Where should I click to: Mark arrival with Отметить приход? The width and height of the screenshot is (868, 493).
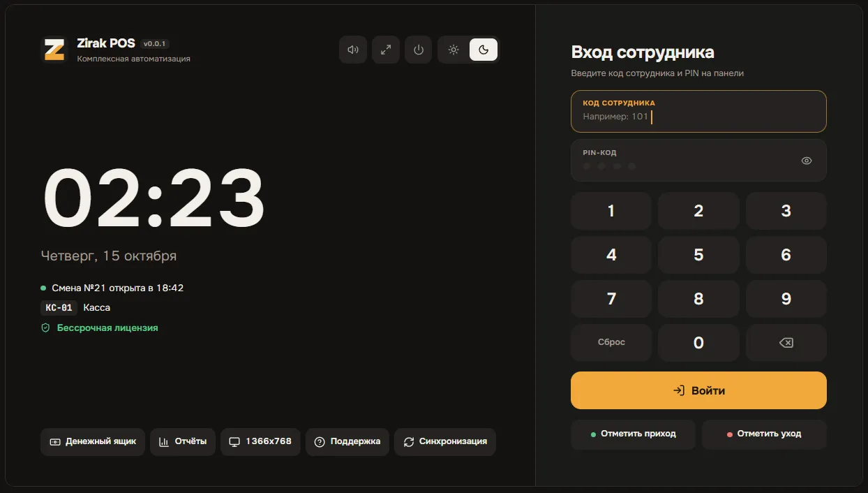[x=633, y=434]
